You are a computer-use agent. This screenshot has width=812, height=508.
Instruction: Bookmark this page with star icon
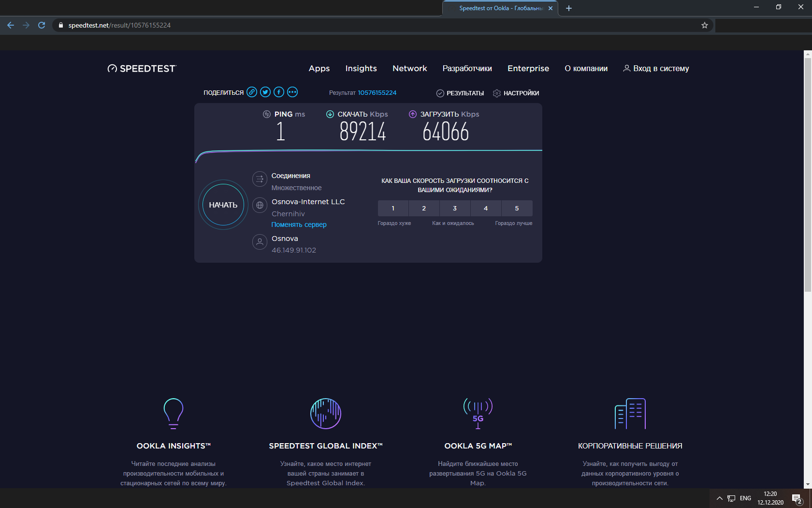(x=705, y=25)
